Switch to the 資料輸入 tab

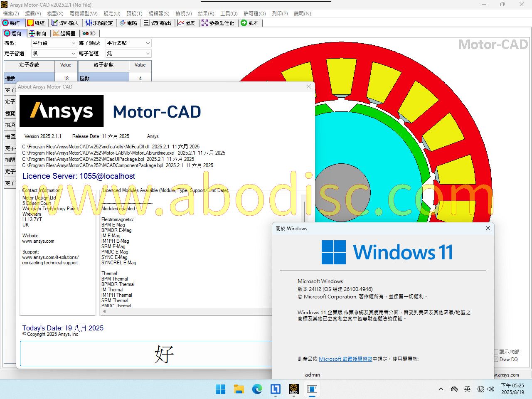click(65, 23)
